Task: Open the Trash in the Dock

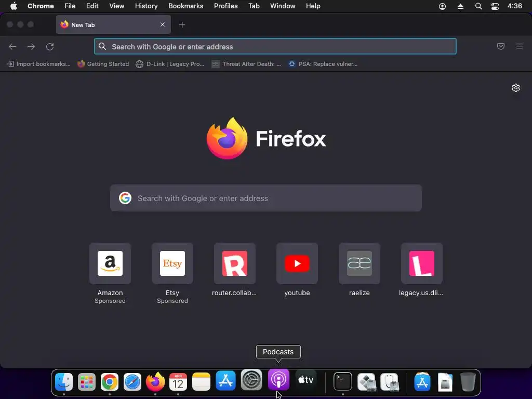Action: [468, 382]
